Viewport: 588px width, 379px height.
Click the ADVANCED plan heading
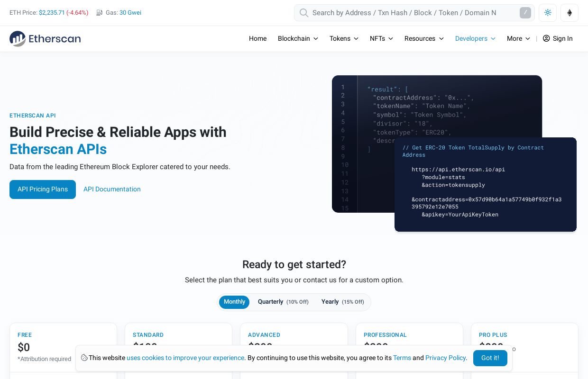(264, 335)
